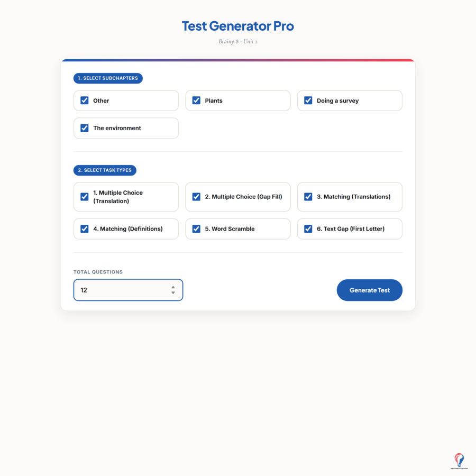Disable Multiple Choice (Gap Fill) task type
The width and height of the screenshot is (476, 476).
click(196, 197)
